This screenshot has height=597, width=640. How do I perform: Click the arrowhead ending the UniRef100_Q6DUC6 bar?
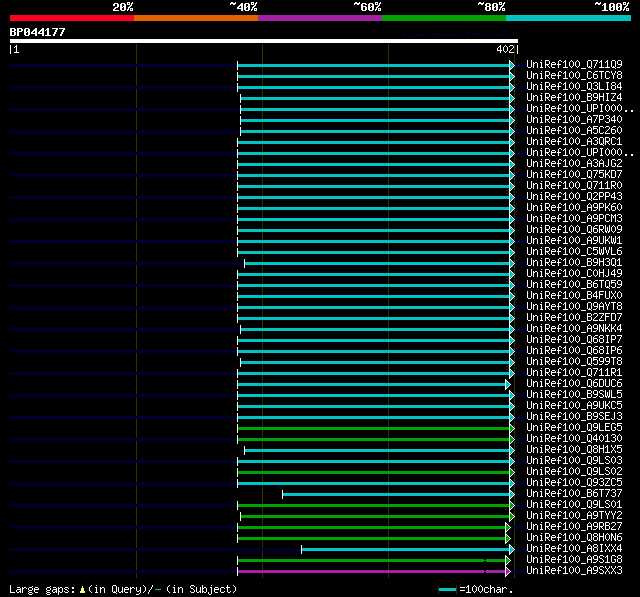pos(508,384)
